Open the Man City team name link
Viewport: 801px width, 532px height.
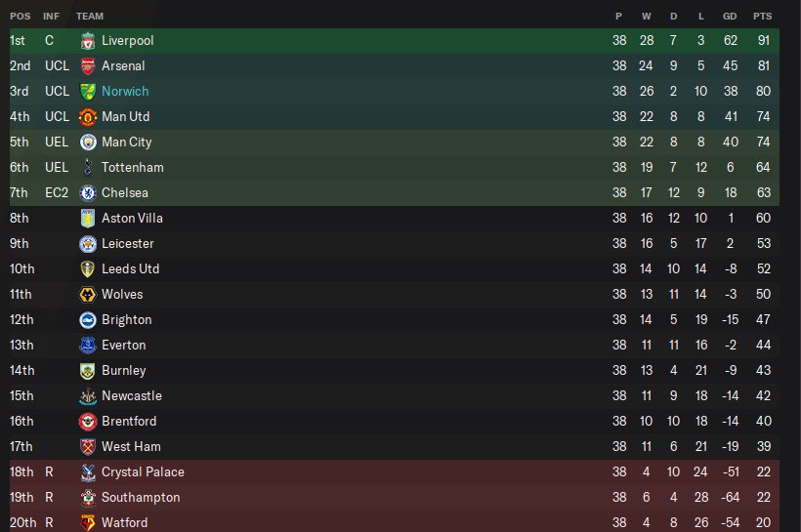click(x=127, y=143)
